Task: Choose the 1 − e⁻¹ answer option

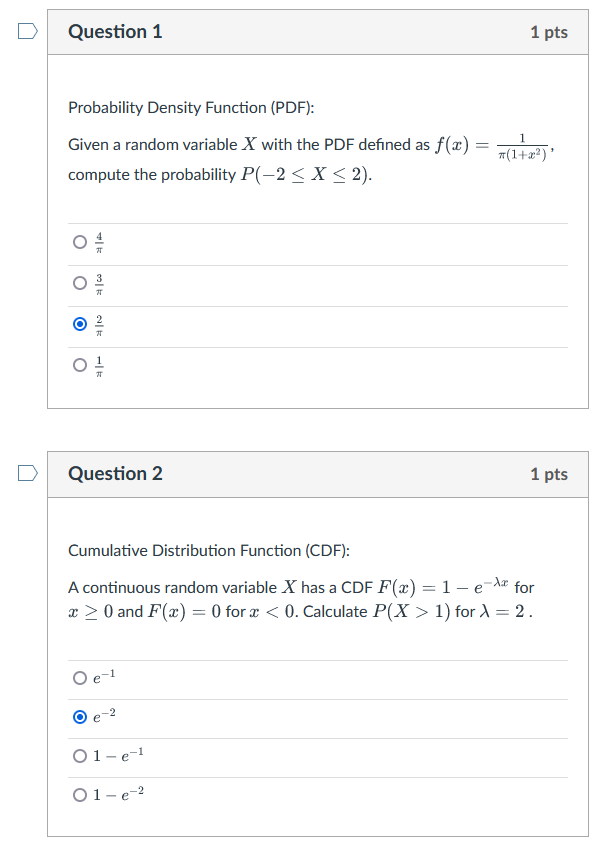Action: [79, 755]
